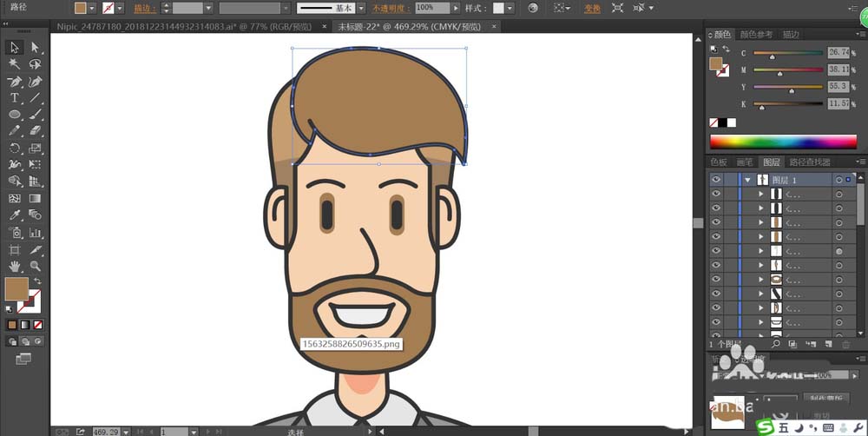Image resolution: width=868 pixels, height=436 pixels.
Task: Select the Column Graph tool
Action: click(x=35, y=233)
